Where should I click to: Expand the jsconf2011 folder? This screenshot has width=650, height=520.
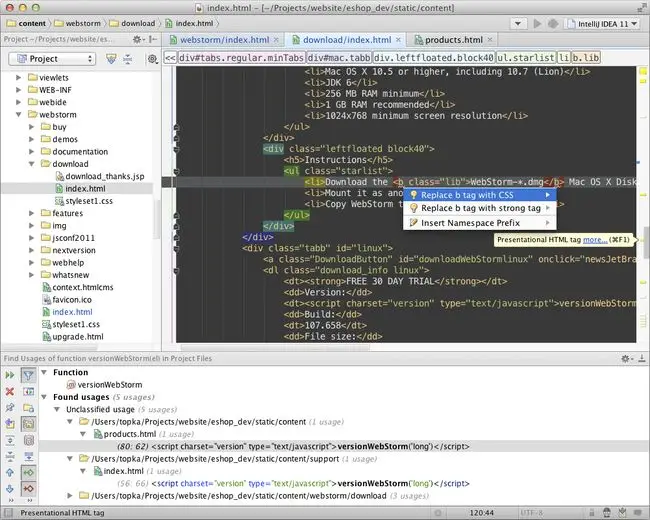31,238
